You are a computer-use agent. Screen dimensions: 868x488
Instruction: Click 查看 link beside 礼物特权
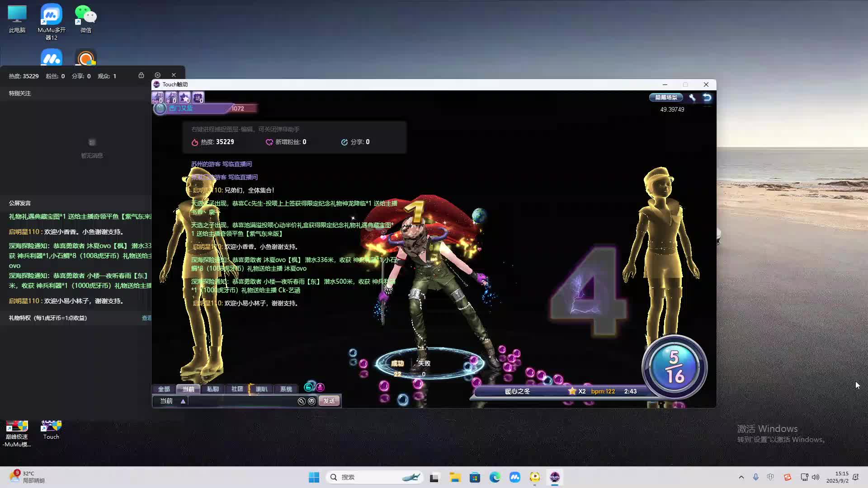[146, 318]
